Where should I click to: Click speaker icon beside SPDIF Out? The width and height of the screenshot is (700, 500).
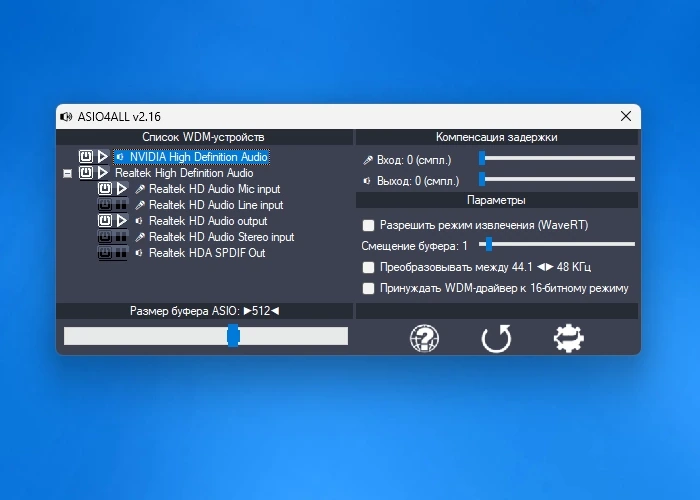click(139, 253)
